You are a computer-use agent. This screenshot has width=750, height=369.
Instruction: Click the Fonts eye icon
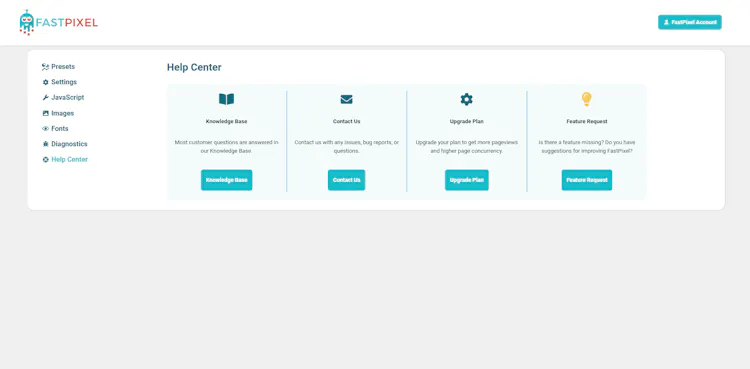[x=45, y=129]
